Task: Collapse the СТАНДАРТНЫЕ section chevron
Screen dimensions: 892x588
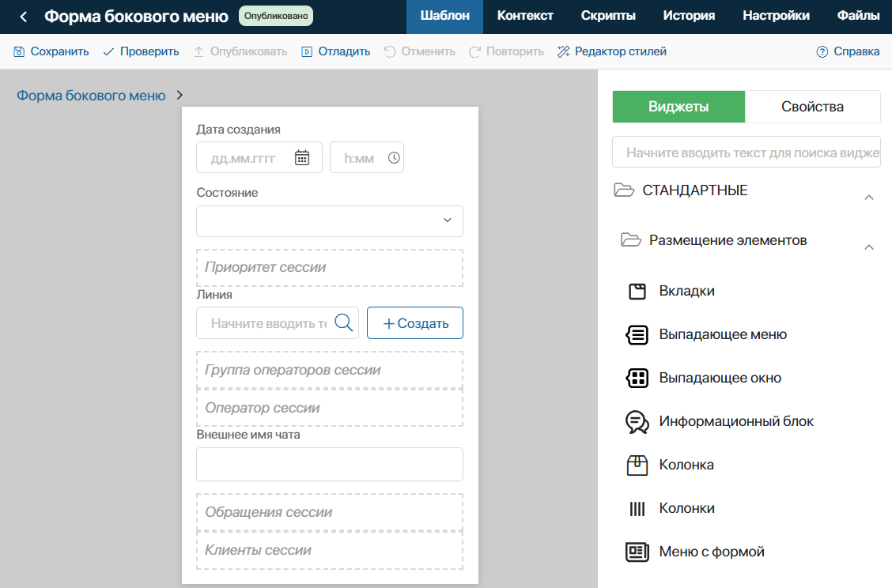Action: (x=869, y=198)
